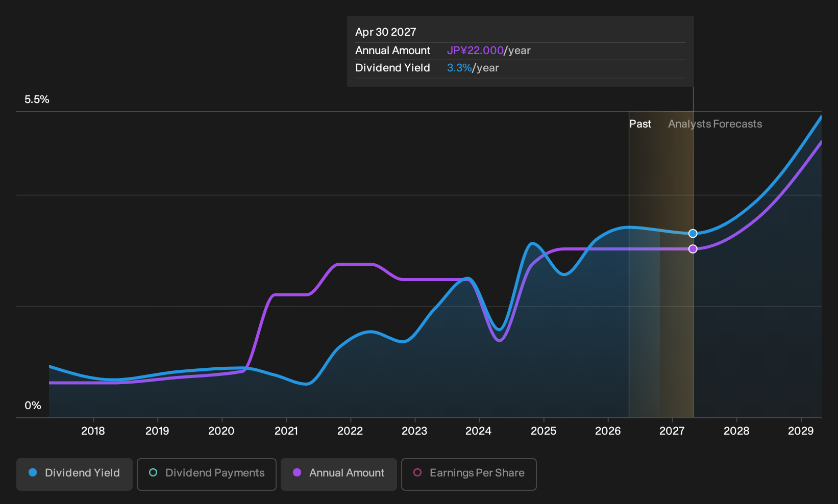Click the Analysts Forecasts label
Viewport: 838px width, 504px height.
(x=715, y=124)
